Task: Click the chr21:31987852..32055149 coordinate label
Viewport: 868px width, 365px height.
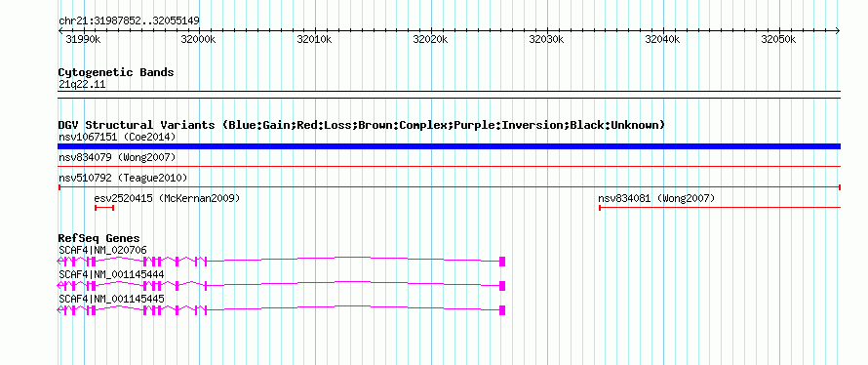Action: coord(129,21)
